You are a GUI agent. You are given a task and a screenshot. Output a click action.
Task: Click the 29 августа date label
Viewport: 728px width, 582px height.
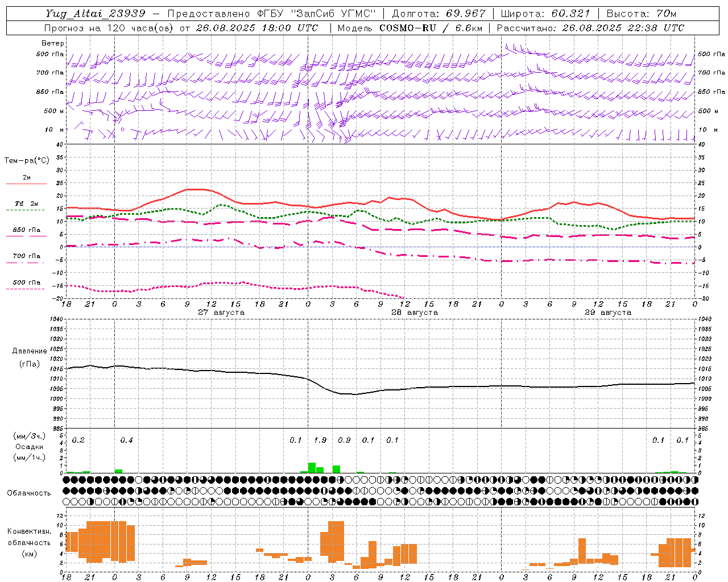608,313
